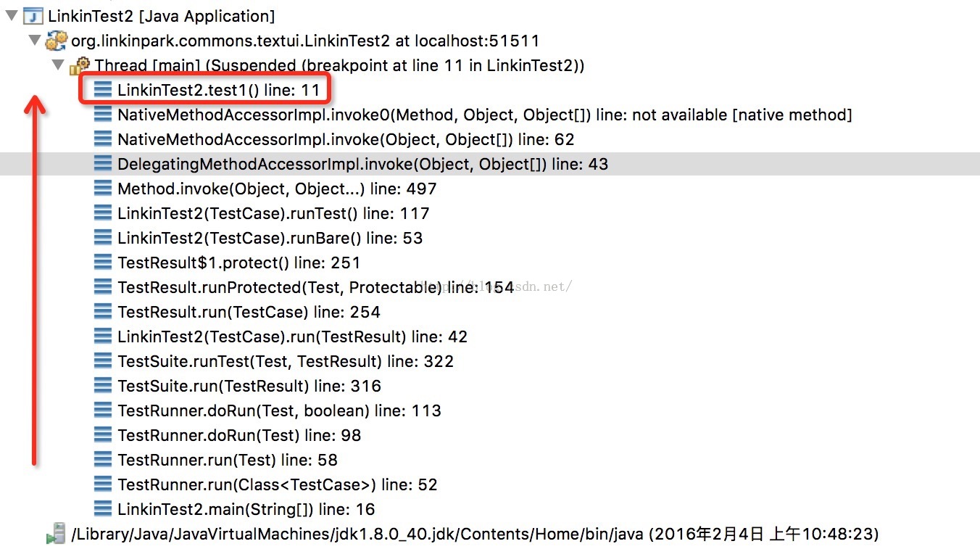The height and width of the screenshot is (557, 980).
Task: Collapse the Thread [main] stack frames
Action: [x=57, y=65]
